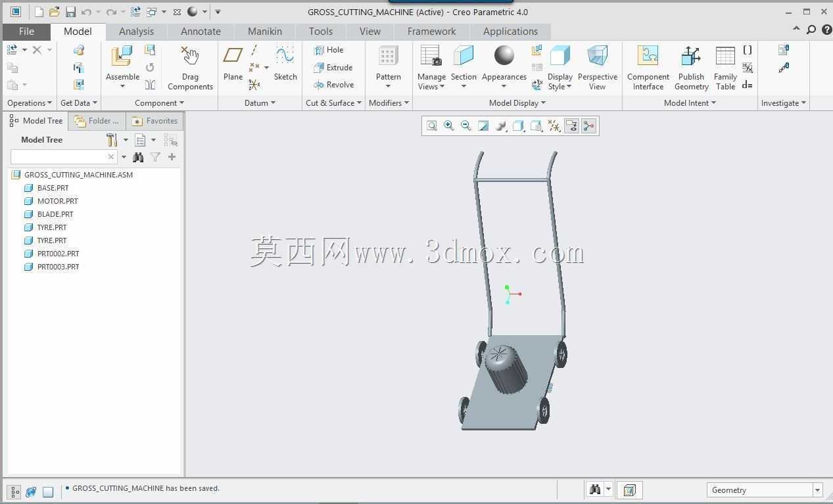
Task: Expand the Investigate group dropdown
Action: pyautogui.click(x=783, y=103)
